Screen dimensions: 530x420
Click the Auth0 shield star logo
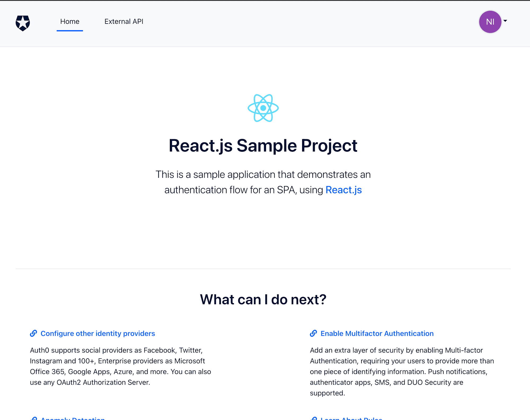pyautogui.click(x=23, y=23)
